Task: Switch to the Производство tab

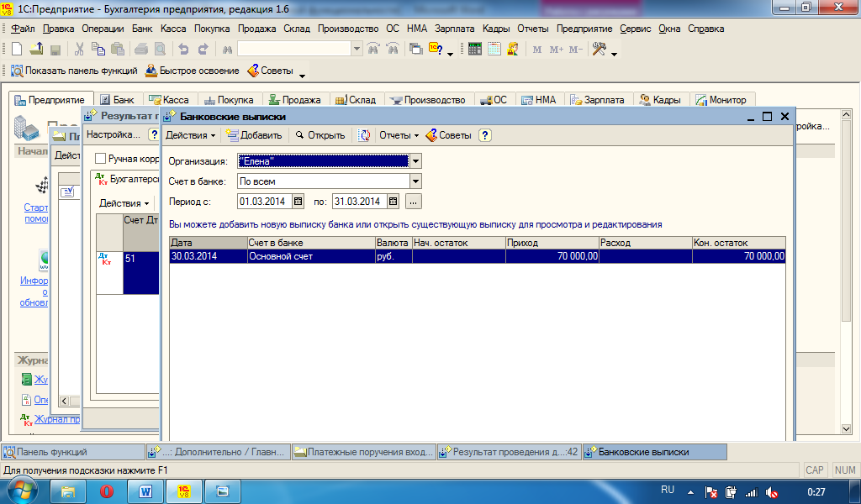Action: [x=428, y=100]
